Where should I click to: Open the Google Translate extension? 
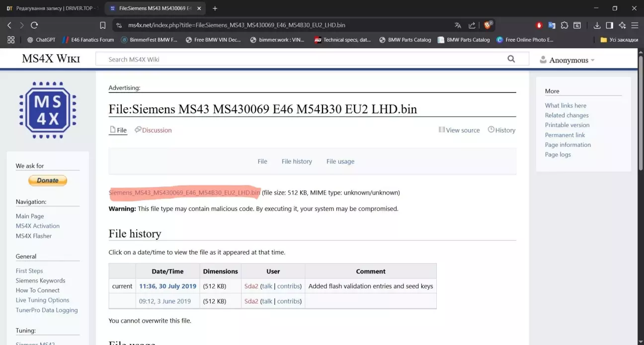[552, 25]
